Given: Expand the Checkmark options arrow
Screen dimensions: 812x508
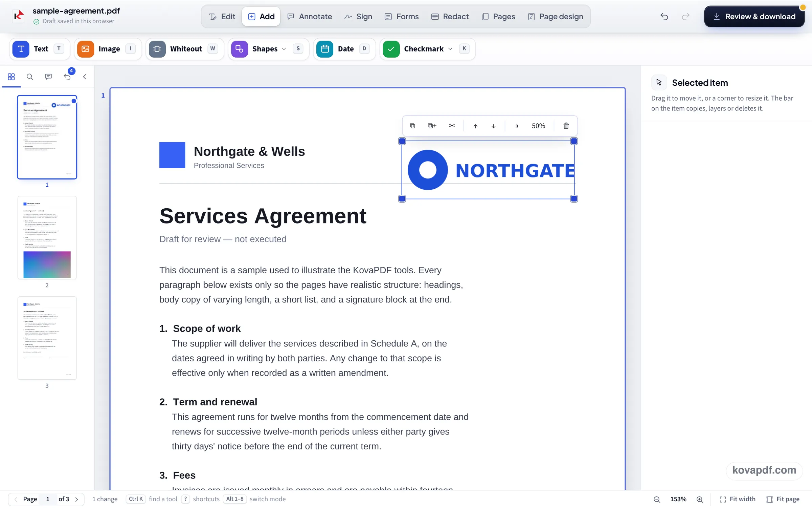Looking at the screenshot, I should 450,49.
